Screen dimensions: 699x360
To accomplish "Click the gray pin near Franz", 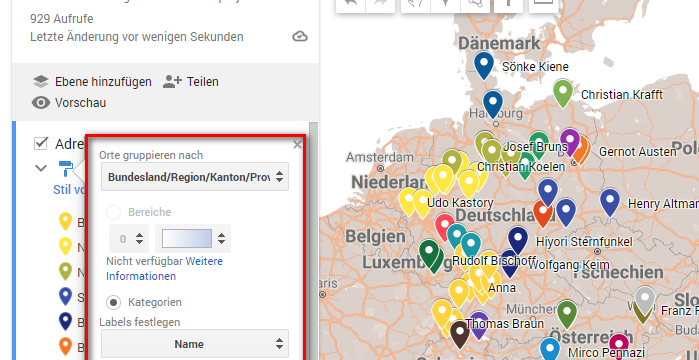I will 644,301.
